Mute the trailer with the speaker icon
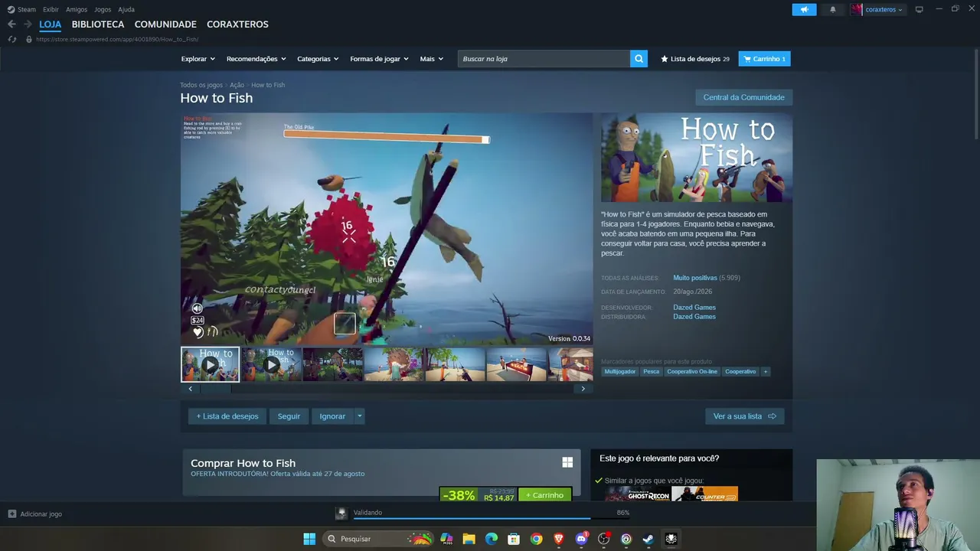Image resolution: width=980 pixels, height=551 pixels. pos(197,308)
